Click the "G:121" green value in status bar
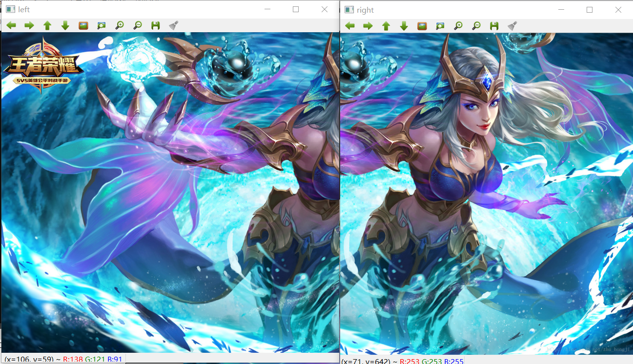 coord(95,359)
